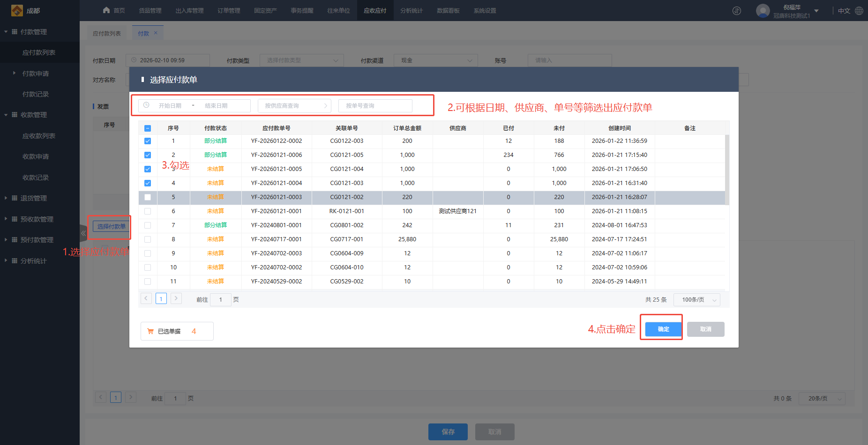868x445 pixels.
Task: Click the circular icon beside the user avatar
Action: (737, 11)
